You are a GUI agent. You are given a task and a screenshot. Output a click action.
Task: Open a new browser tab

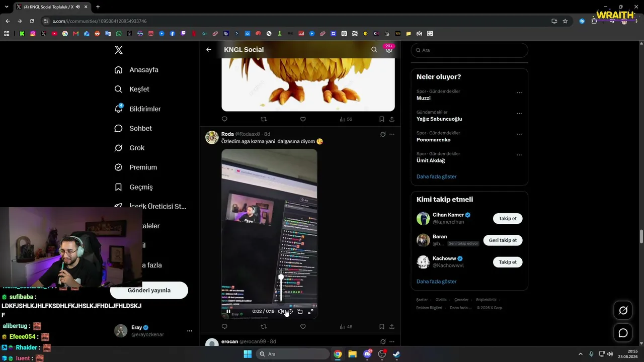coord(98,7)
